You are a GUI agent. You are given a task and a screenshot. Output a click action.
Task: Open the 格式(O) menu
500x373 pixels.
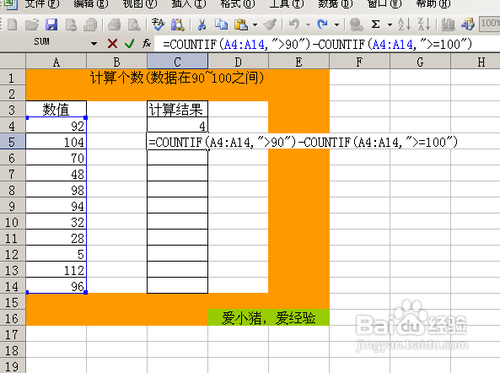[238, 4]
